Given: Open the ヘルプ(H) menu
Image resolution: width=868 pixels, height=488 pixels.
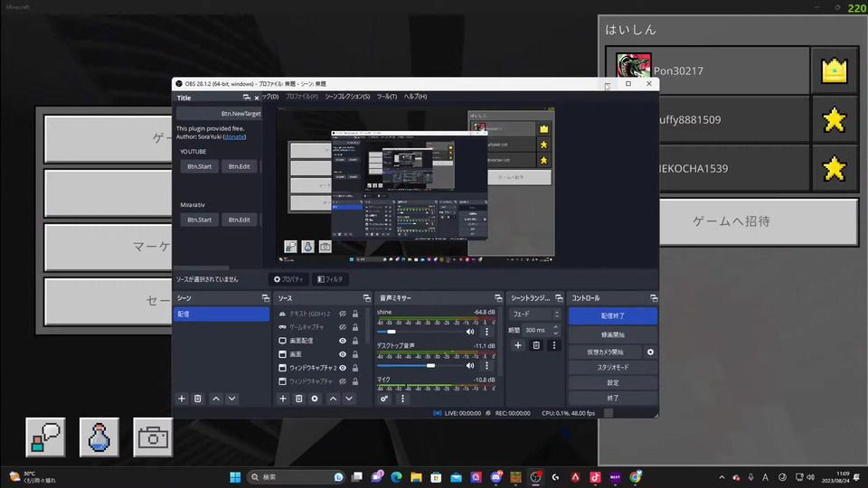Looking at the screenshot, I should [x=415, y=97].
